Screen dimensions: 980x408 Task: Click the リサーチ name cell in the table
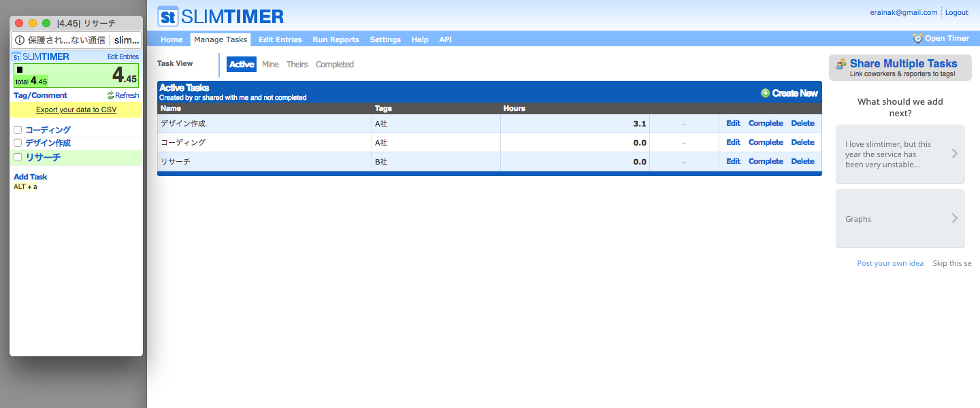pos(265,162)
